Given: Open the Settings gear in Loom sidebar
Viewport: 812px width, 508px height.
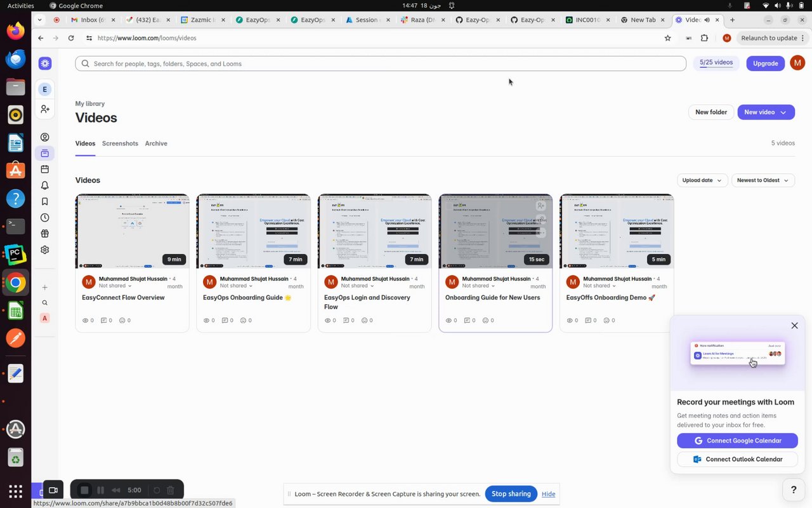Looking at the screenshot, I should coord(44,250).
